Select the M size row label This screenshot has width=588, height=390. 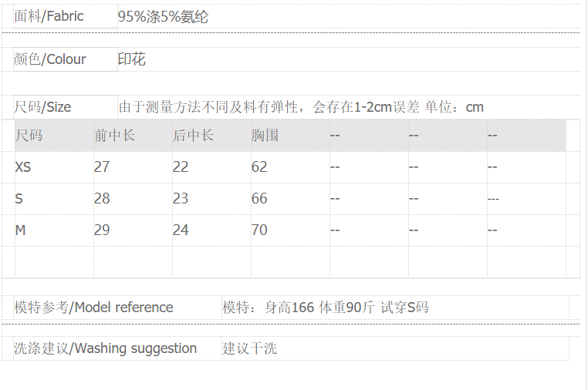[20, 230]
